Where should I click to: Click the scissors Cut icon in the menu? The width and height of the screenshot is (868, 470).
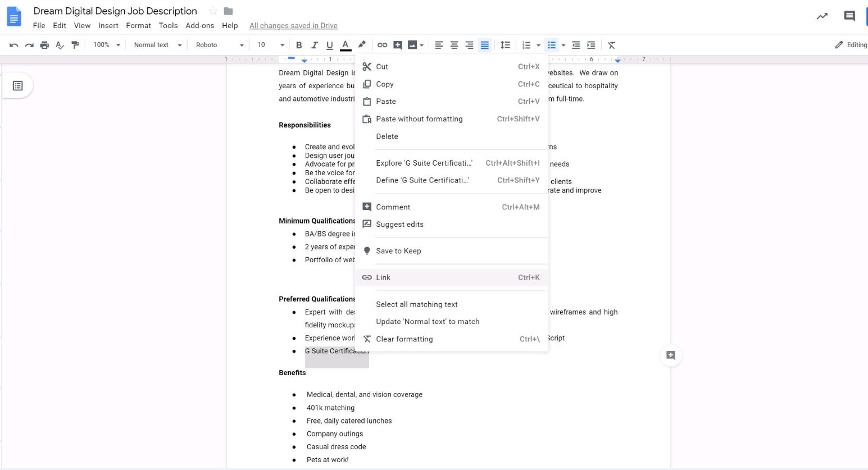[367, 66]
